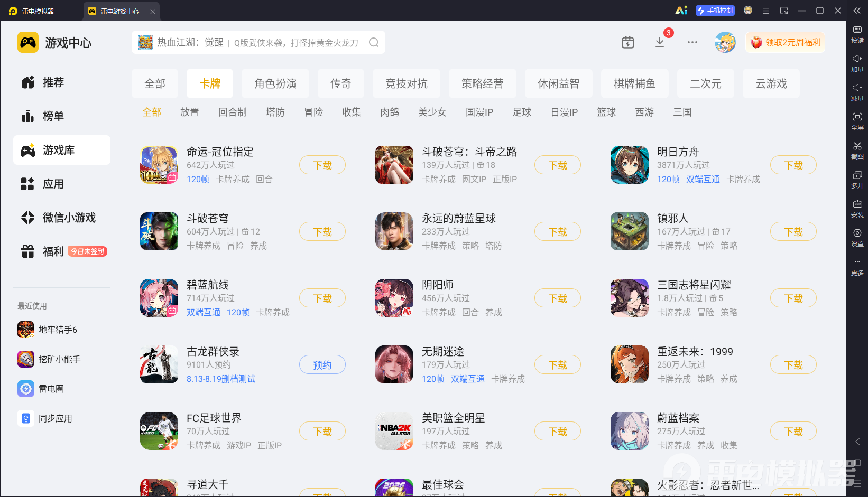This screenshot has height=497, width=868.
Task: Select the 休闲益智 category tab
Action: pos(559,83)
